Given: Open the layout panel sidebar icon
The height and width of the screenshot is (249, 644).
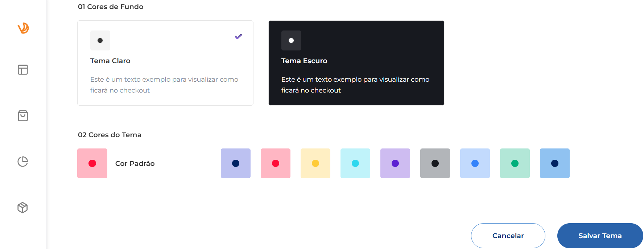Looking at the screenshot, I should (x=23, y=70).
